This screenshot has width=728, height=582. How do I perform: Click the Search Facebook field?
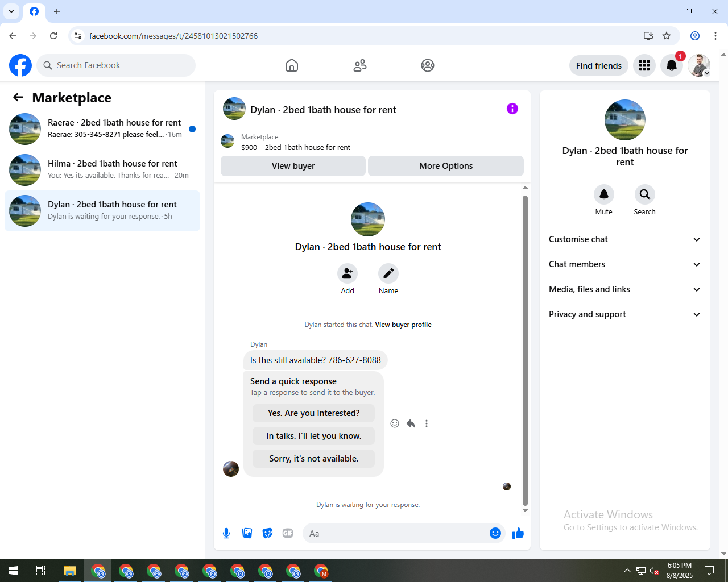pos(116,65)
